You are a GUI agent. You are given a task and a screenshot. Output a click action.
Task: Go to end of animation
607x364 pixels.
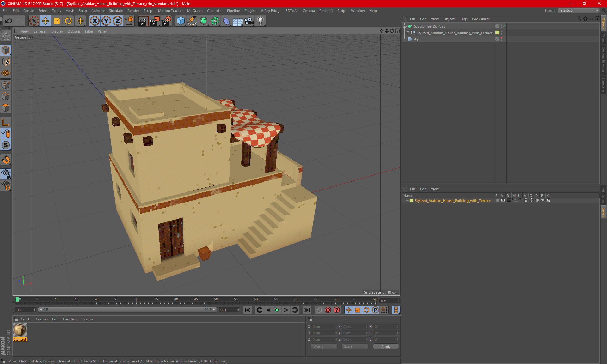(x=307, y=310)
